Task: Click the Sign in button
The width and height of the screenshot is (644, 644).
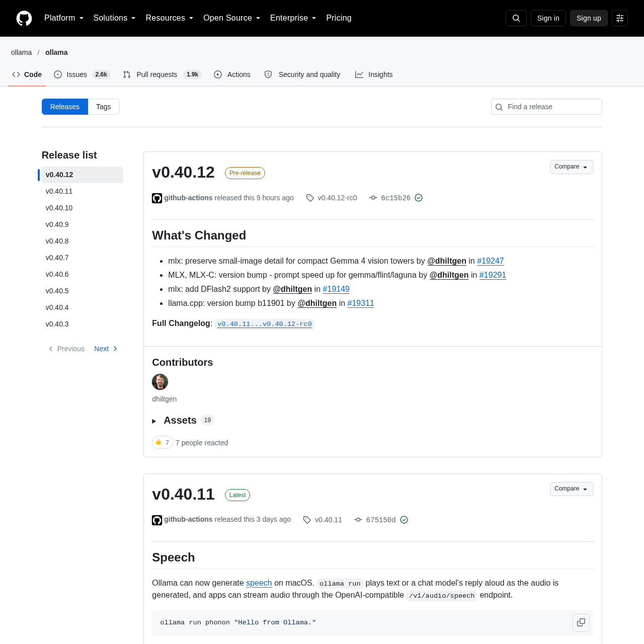Action: [548, 18]
